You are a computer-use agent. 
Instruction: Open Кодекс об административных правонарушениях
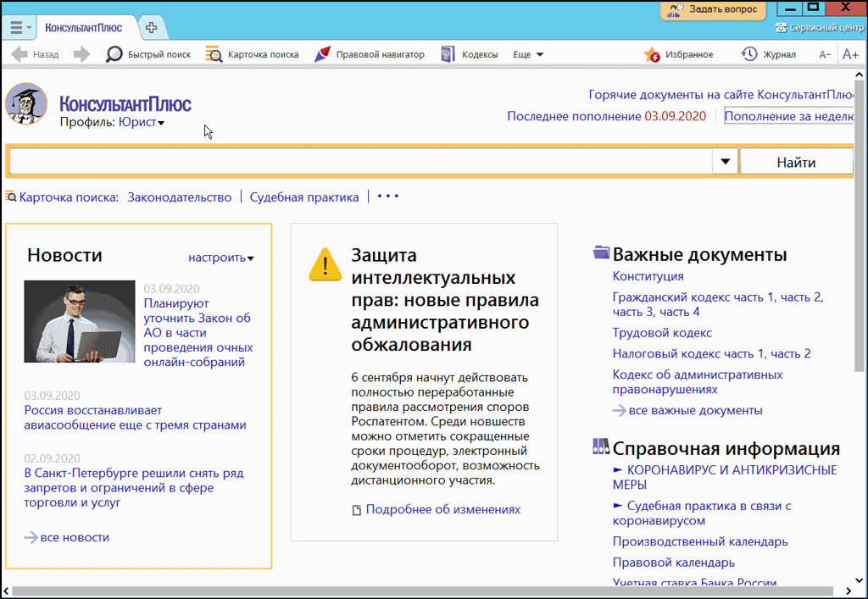pyautogui.click(x=698, y=381)
